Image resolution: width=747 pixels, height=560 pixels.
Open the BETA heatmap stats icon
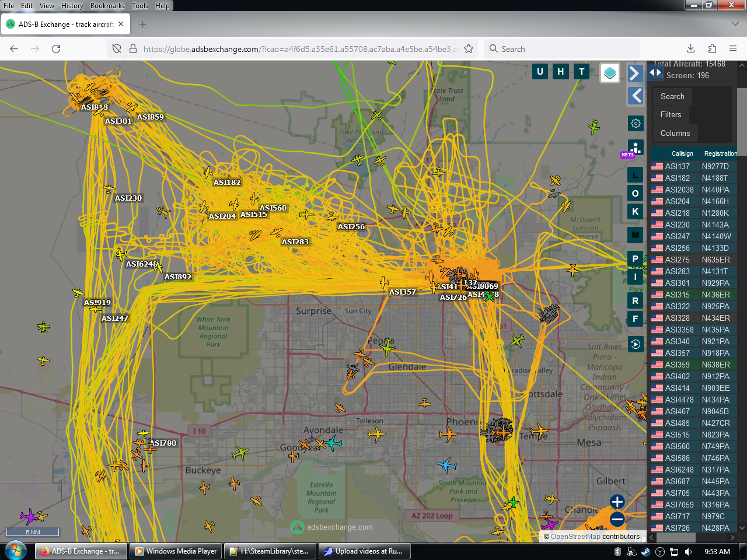636,148
